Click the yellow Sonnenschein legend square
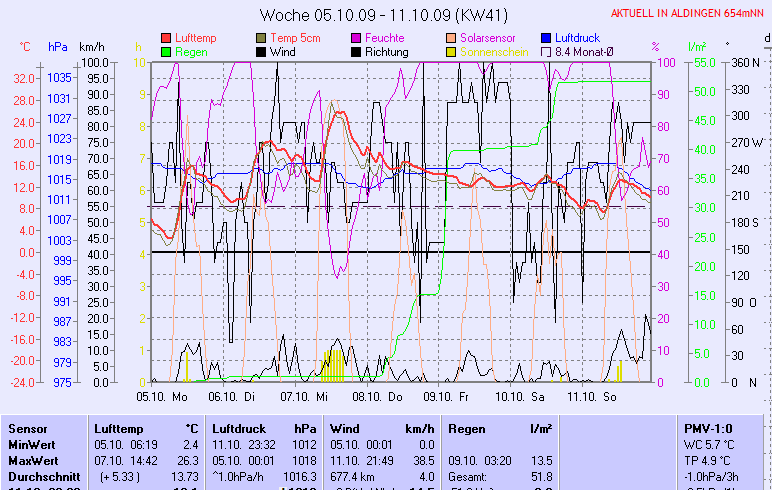The height and width of the screenshot is (490, 772). pos(452,51)
